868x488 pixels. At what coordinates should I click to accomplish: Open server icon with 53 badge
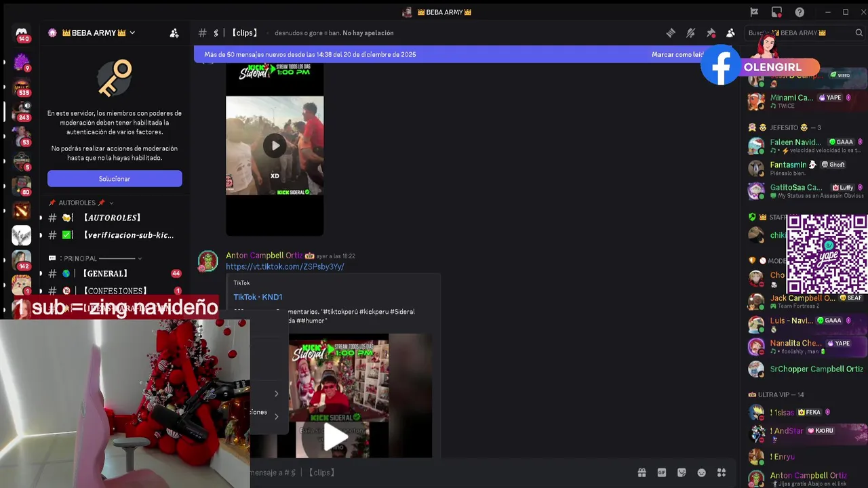pos(22,136)
